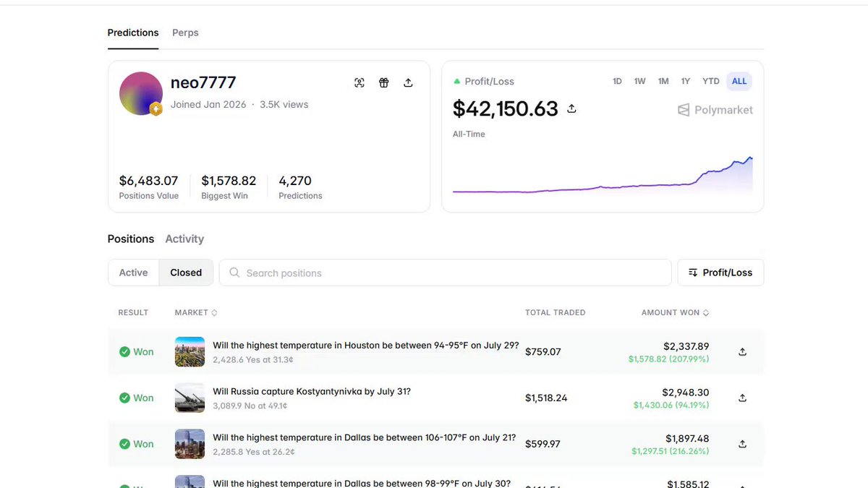Image resolution: width=868 pixels, height=488 pixels.
Task: Click the neo7777 profile avatar
Action: click(141, 93)
